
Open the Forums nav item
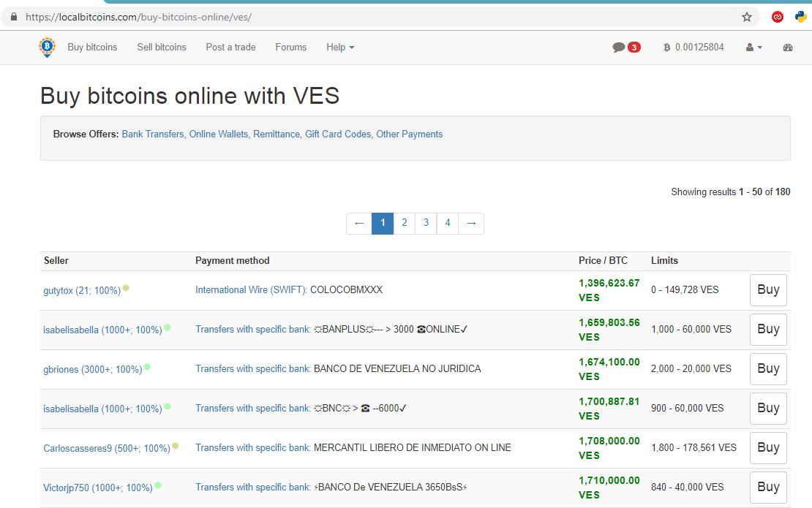pyautogui.click(x=291, y=47)
